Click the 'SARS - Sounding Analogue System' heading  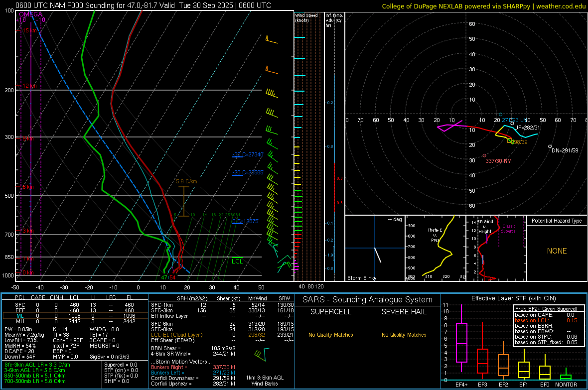pyautogui.click(x=368, y=300)
